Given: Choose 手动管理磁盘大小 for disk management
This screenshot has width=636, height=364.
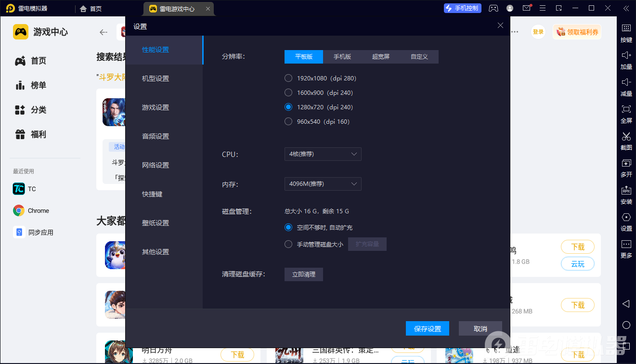Looking at the screenshot, I should coord(288,244).
